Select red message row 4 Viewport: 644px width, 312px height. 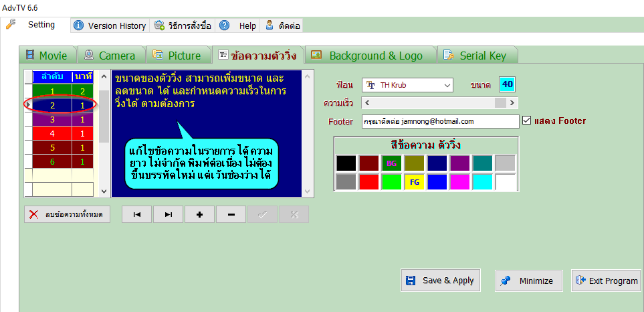tap(63, 134)
